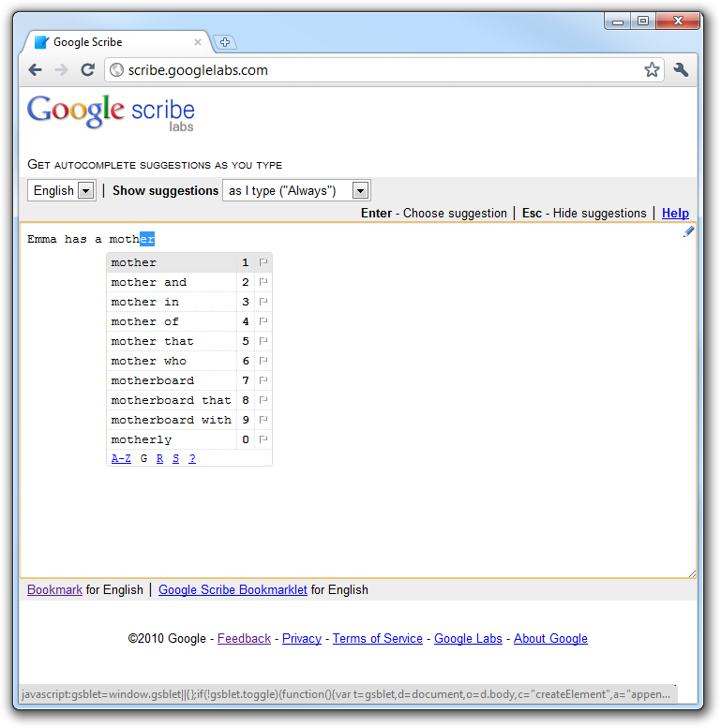721x728 pixels.
Task: Open the Terms of Service link
Action: tap(377, 638)
